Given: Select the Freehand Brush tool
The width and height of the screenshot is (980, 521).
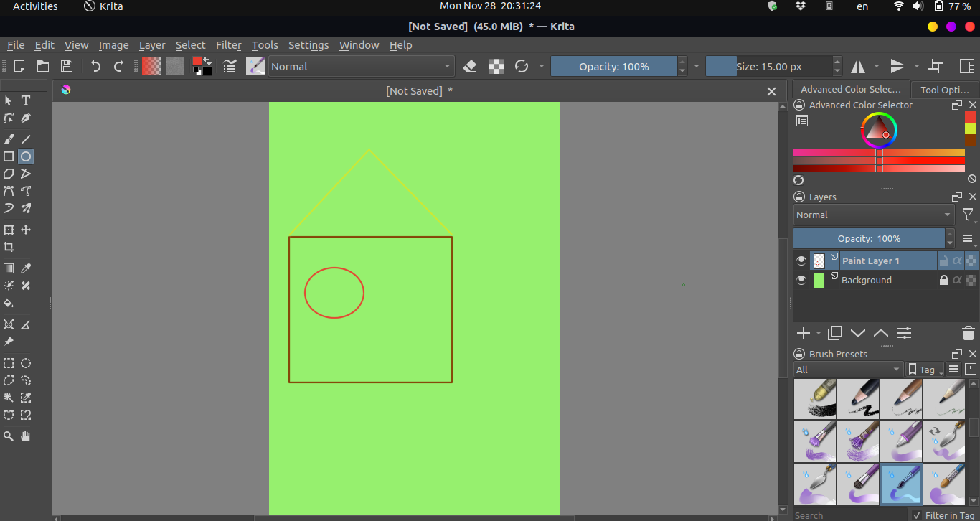Looking at the screenshot, I should coord(9,139).
